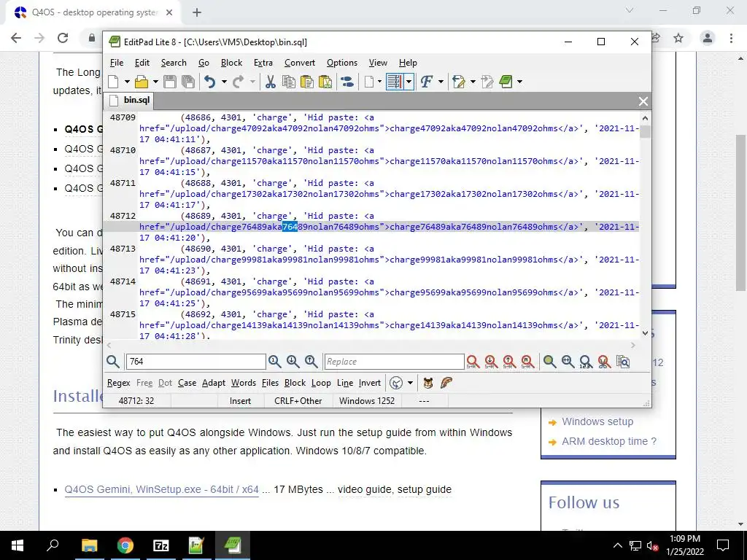Toggle the Adapt search option
This screenshot has width=747, height=560.
(x=214, y=383)
